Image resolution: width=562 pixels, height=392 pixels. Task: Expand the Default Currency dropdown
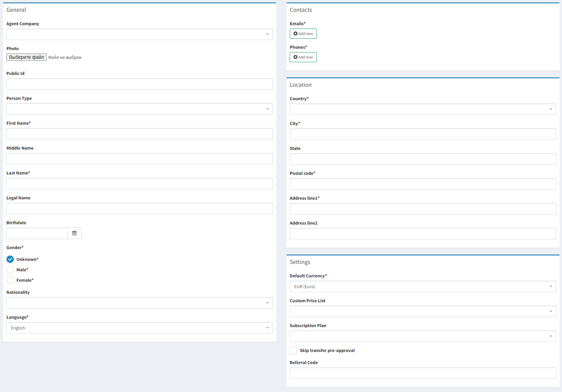click(423, 286)
